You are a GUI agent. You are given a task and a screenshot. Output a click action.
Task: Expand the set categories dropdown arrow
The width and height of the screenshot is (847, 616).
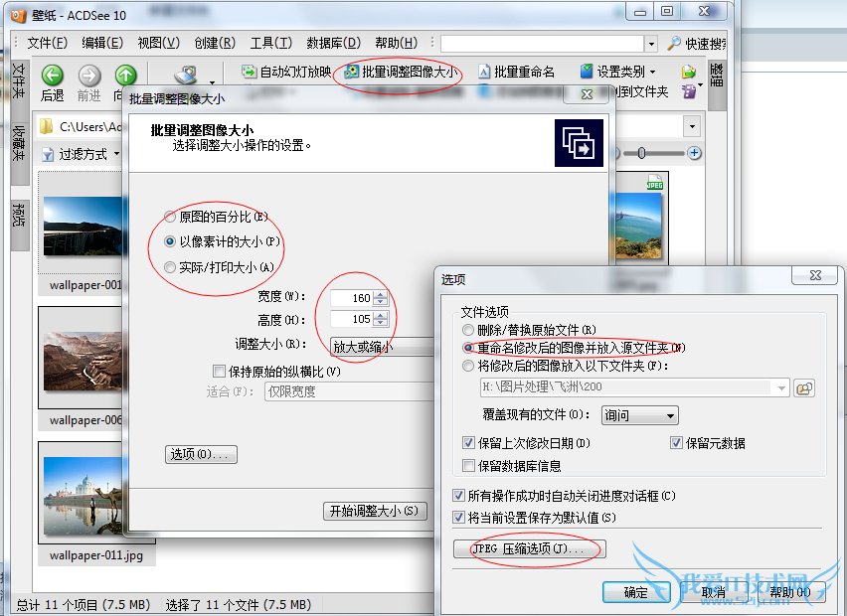click(652, 72)
